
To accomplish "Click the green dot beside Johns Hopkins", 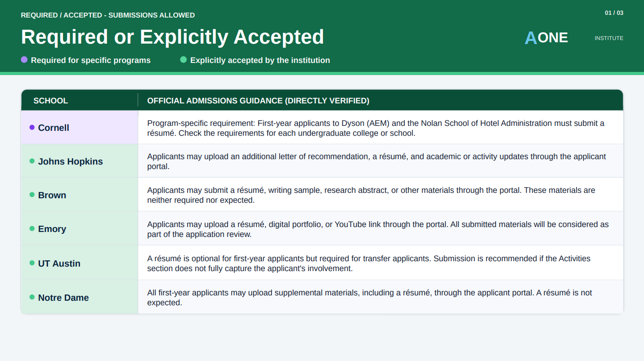I will [x=32, y=161].
